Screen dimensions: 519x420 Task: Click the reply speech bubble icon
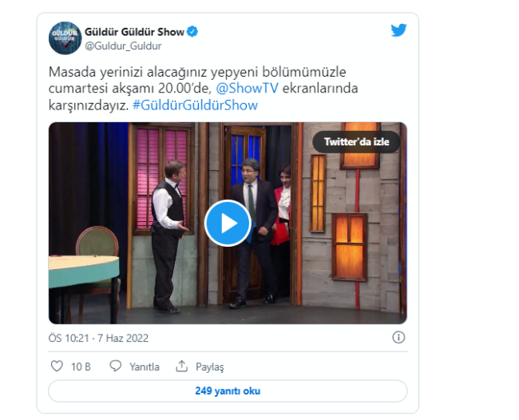tap(116, 366)
